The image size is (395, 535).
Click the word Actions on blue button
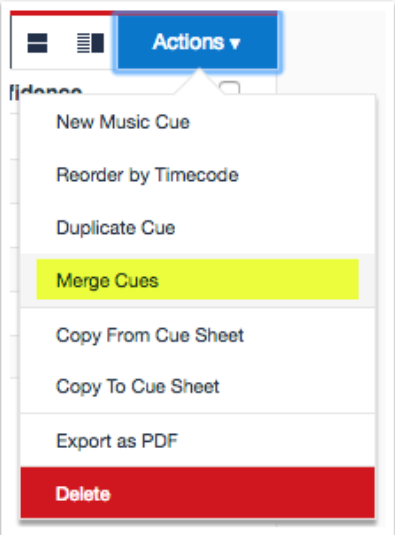pos(189,42)
